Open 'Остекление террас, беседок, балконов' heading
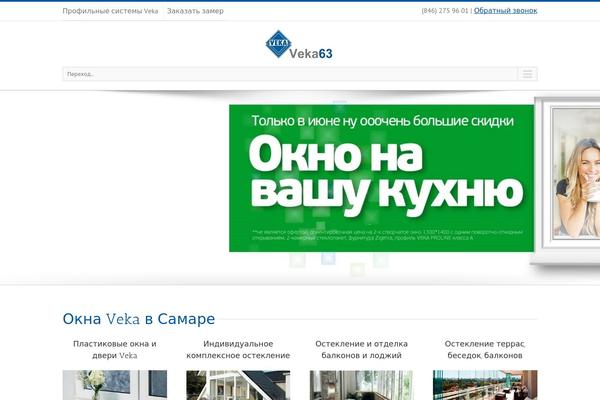Viewport: 600px width, 400px height. pos(485,349)
